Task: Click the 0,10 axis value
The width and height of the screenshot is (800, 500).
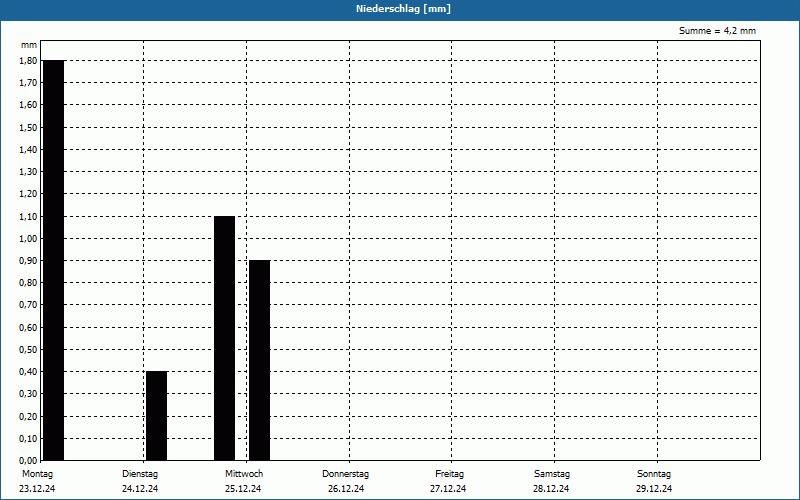Action: click(28, 438)
